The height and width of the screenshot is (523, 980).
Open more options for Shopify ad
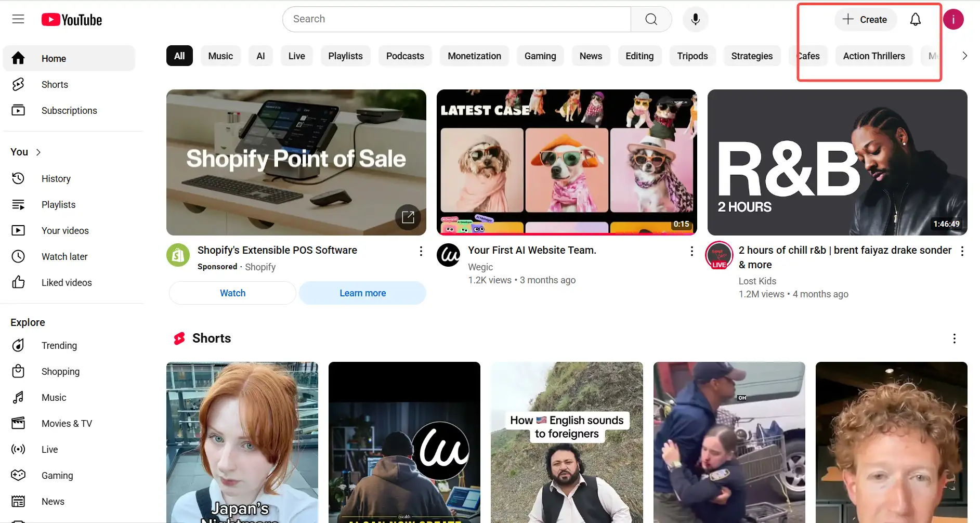click(x=421, y=251)
